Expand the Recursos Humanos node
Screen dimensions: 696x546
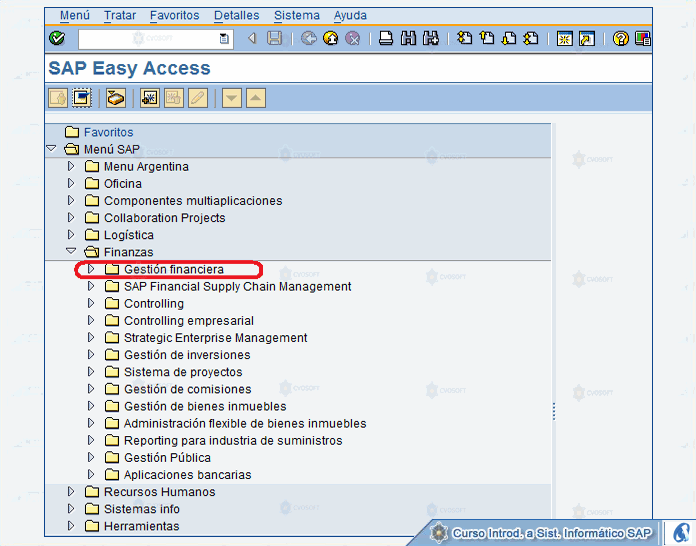[71, 491]
